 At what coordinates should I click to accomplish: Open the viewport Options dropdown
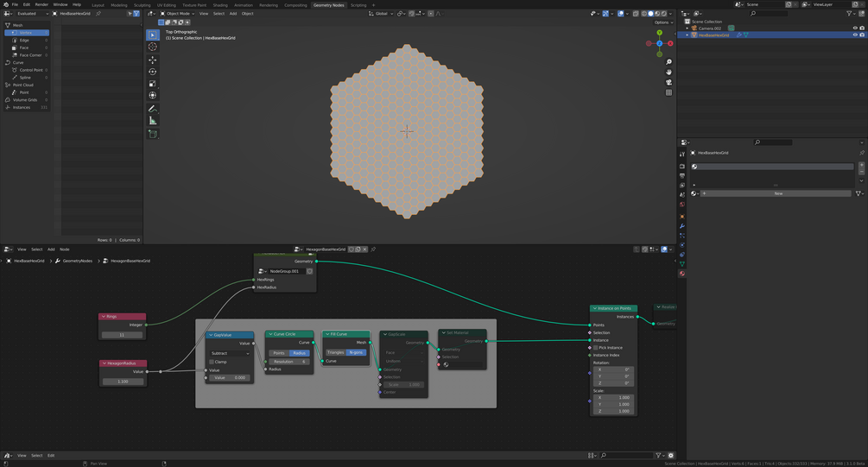click(663, 22)
